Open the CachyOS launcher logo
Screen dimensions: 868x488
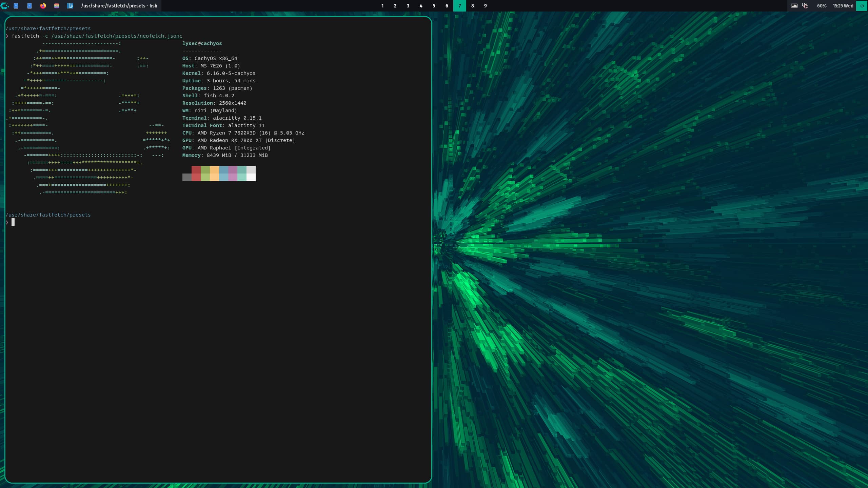point(5,6)
